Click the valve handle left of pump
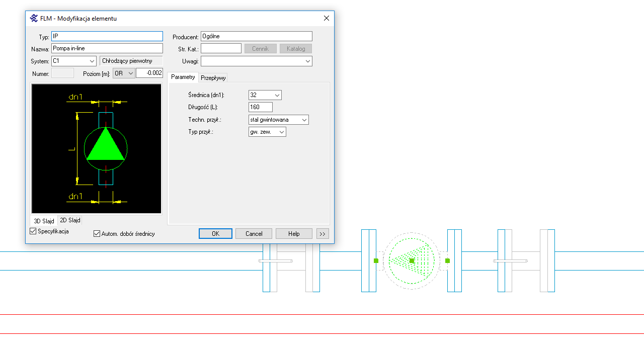 275,261
